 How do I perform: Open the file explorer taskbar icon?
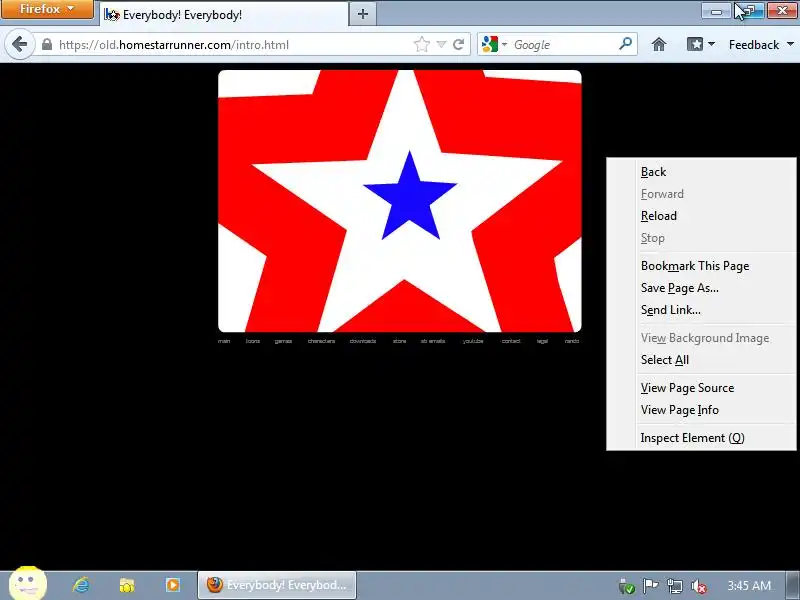127,585
